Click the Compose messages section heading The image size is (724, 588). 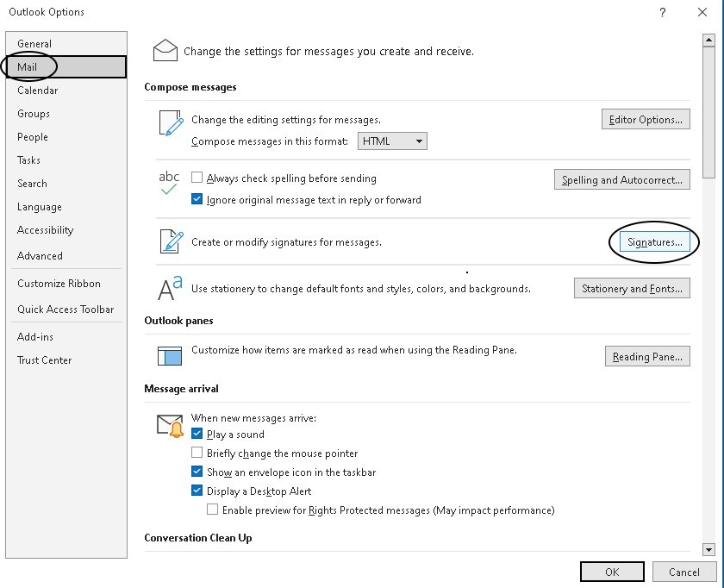pos(190,87)
